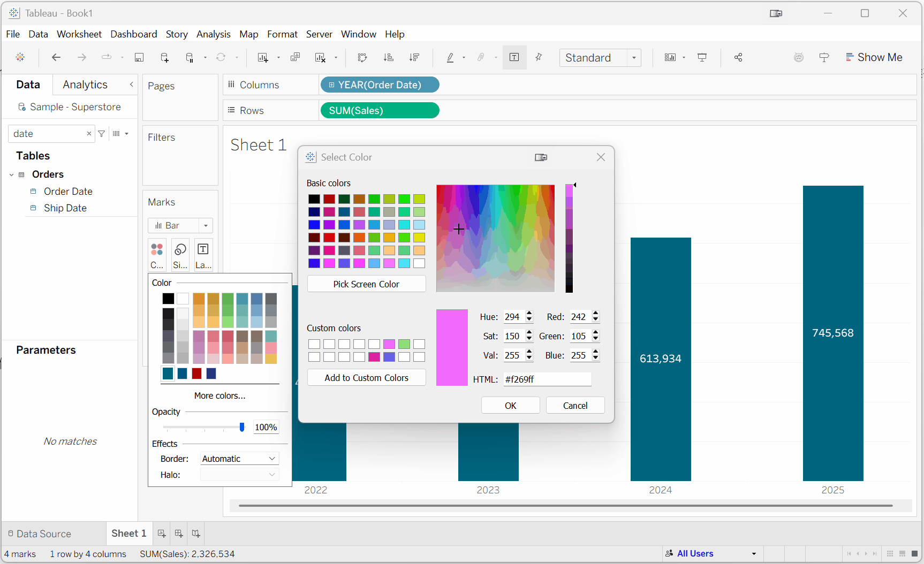Switch to the Analytics tab

coord(85,85)
